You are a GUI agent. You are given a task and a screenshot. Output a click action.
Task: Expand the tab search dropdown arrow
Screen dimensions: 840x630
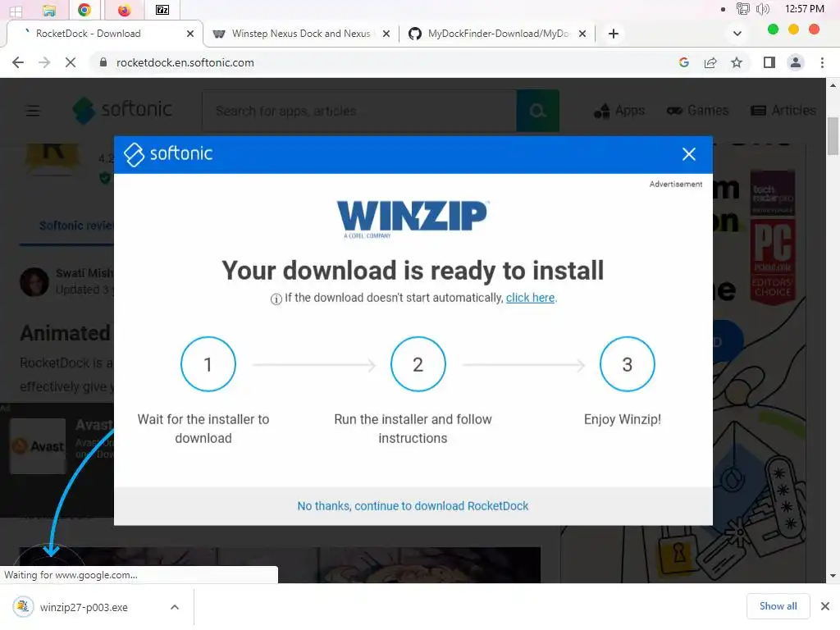[737, 34]
